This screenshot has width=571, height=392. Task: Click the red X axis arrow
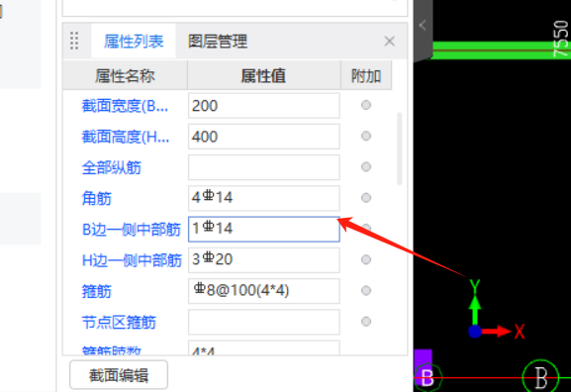[498, 332]
